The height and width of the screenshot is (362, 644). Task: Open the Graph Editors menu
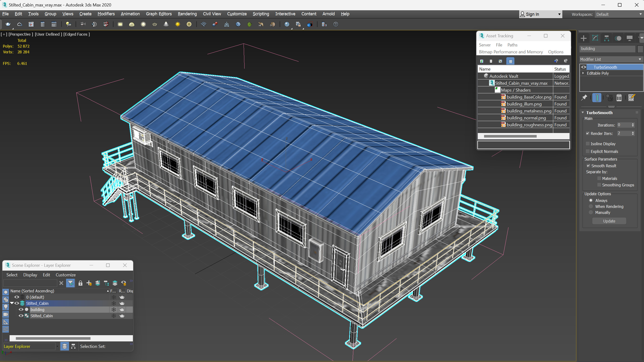pyautogui.click(x=159, y=14)
